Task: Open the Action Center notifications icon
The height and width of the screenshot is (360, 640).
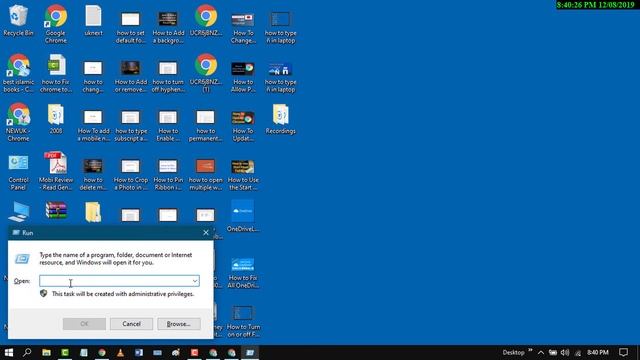Action: pyautogui.click(x=623, y=352)
